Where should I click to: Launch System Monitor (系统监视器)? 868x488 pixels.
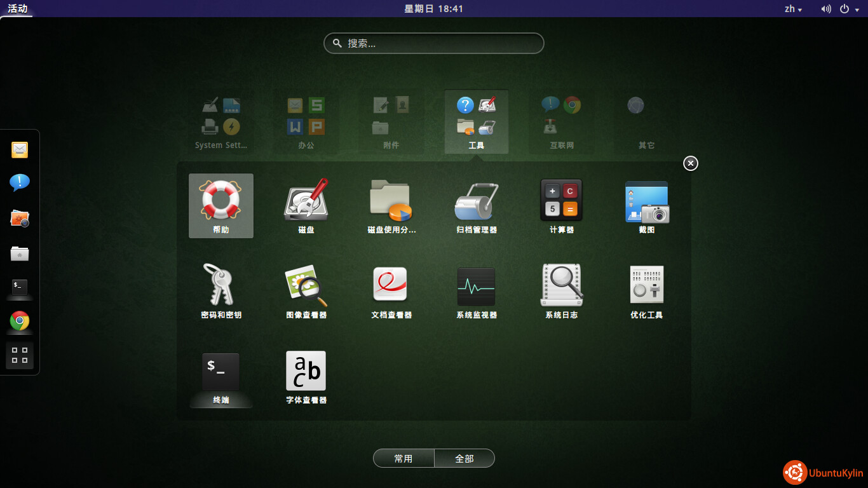[476, 290]
